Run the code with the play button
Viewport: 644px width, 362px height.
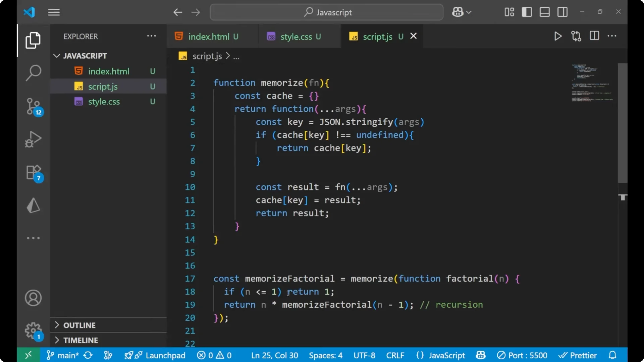coord(558,36)
